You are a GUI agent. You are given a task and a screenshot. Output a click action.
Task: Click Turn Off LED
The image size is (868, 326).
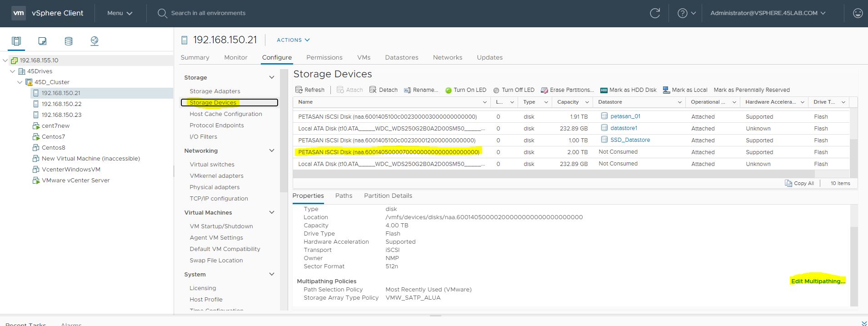514,90
